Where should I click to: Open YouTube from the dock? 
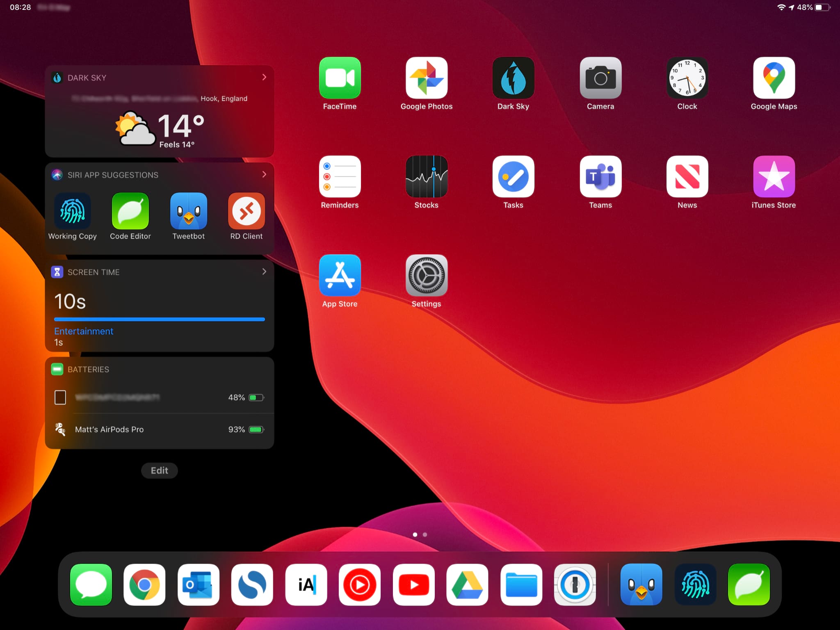click(x=414, y=585)
